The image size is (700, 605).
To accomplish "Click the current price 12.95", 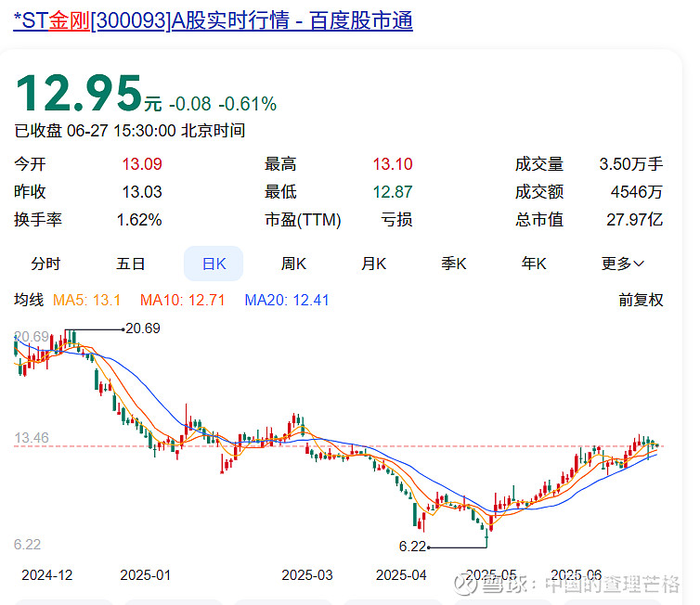I will coord(79,94).
